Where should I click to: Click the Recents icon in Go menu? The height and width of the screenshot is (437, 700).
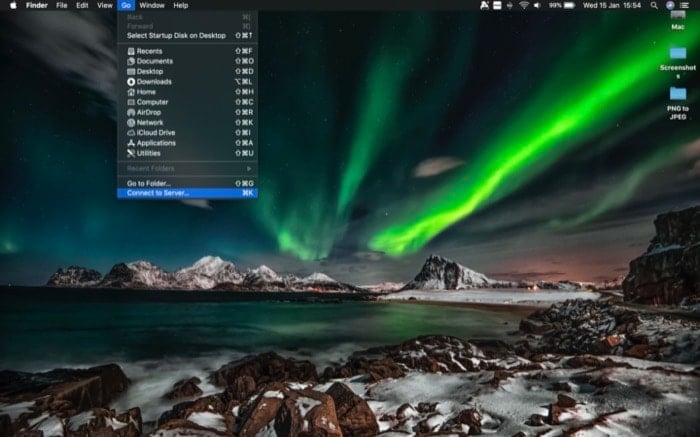[131, 51]
